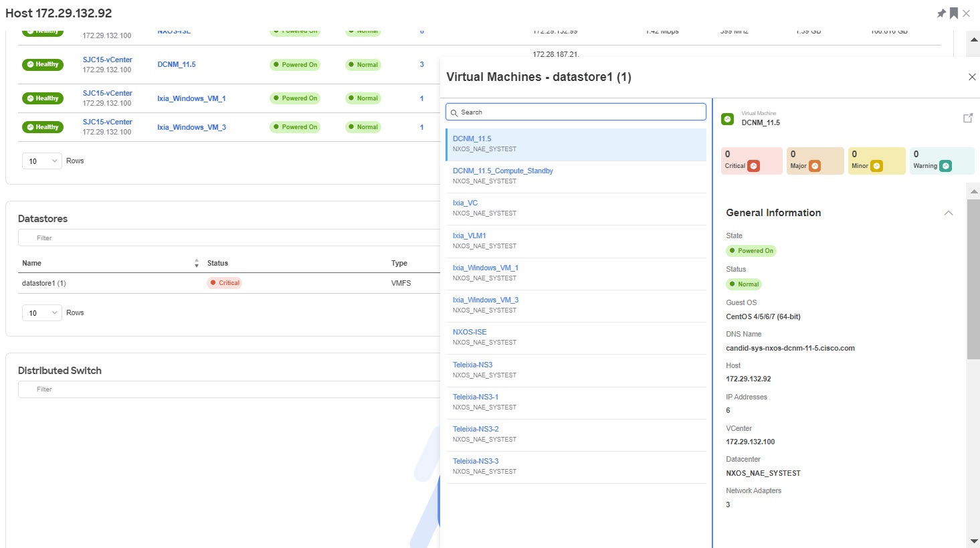The height and width of the screenshot is (548, 980).
Task: Click the magnifier icon in the VM search bar
Action: (x=454, y=112)
